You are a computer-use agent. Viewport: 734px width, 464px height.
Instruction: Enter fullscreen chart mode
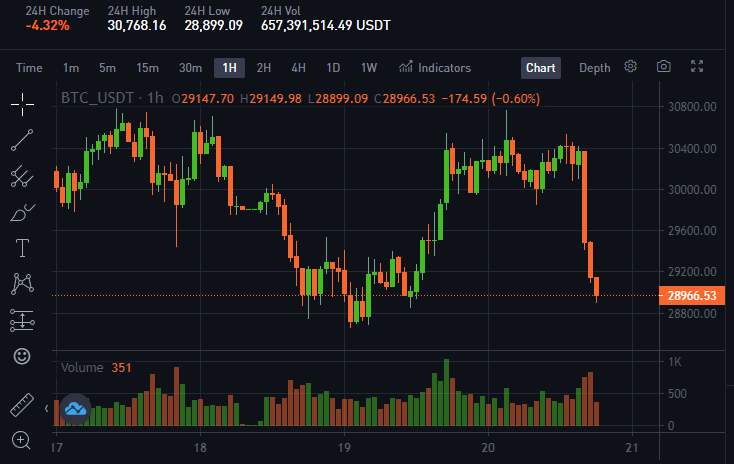click(x=697, y=66)
